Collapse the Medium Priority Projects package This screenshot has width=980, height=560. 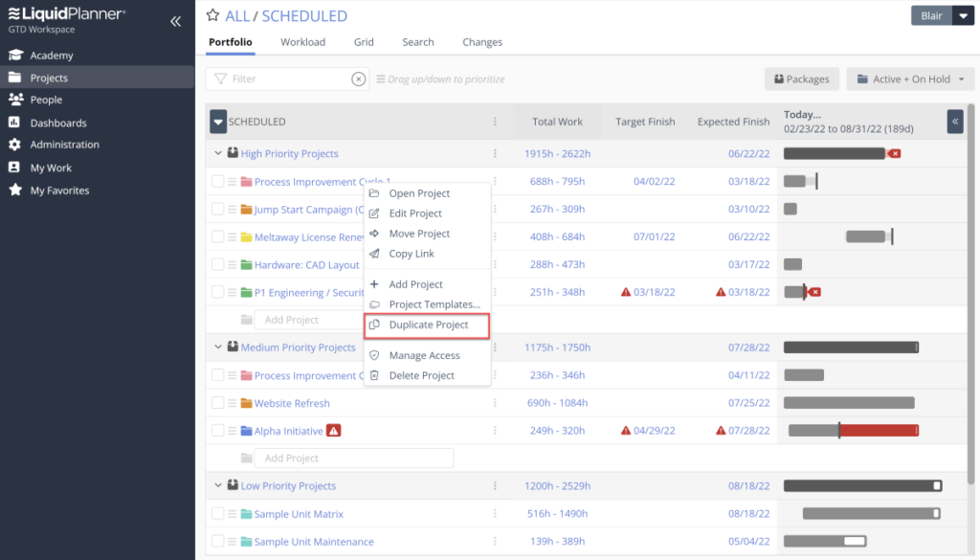point(217,347)
